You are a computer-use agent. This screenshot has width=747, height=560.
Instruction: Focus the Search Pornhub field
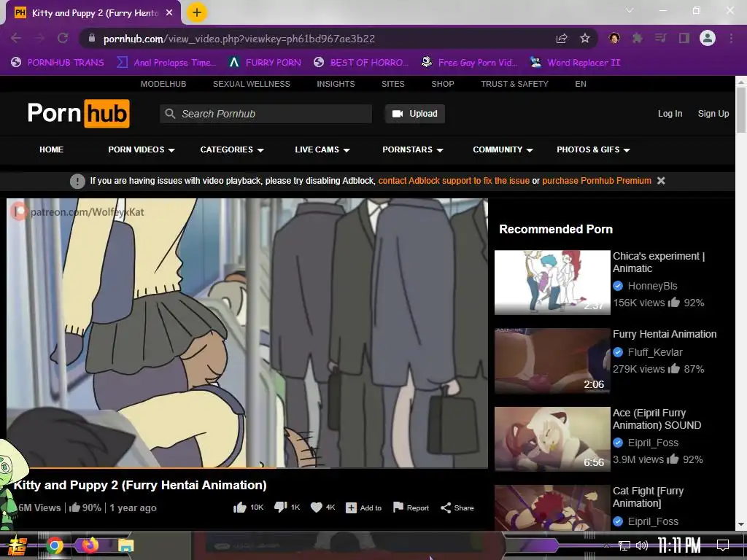click(x=266, y=114)
